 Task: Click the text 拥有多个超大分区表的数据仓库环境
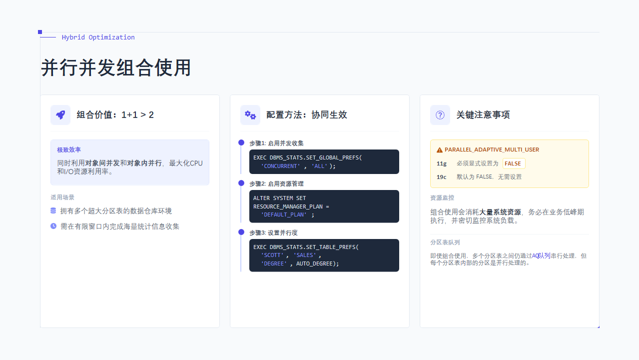[x=116, y=211]
